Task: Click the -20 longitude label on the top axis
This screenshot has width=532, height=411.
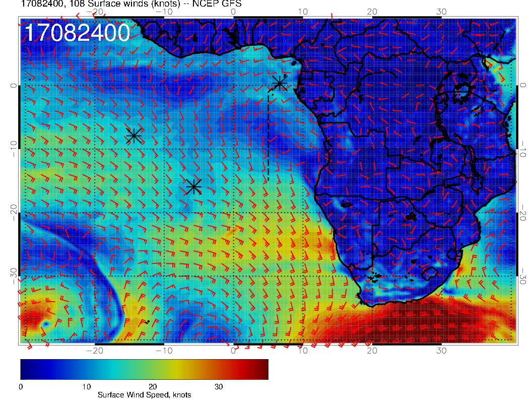Action: coord(95,12)
